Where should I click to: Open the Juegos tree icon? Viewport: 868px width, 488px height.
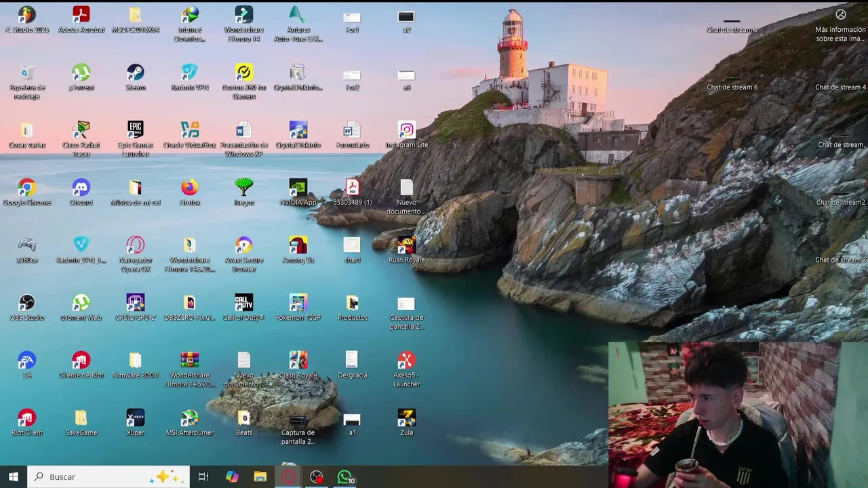tap(244, 192)
